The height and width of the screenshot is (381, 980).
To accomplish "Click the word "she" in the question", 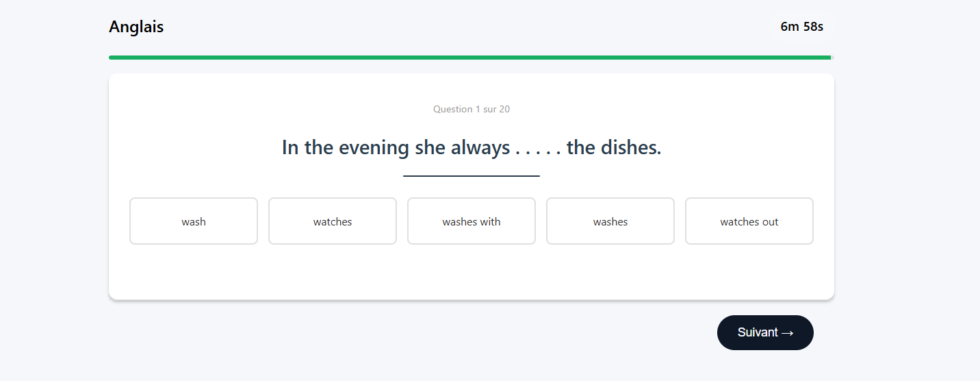I will [430, 148].
